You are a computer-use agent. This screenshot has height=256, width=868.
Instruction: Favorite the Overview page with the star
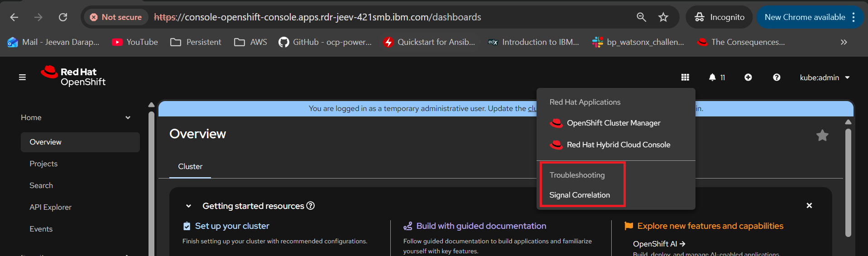pos(822,135)
